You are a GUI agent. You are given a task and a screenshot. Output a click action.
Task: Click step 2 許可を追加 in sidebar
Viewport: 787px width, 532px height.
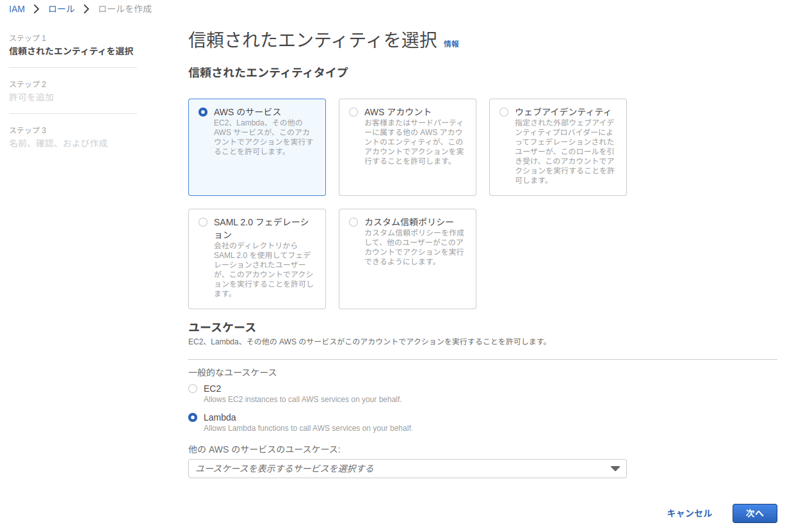(x=31, y=97)
